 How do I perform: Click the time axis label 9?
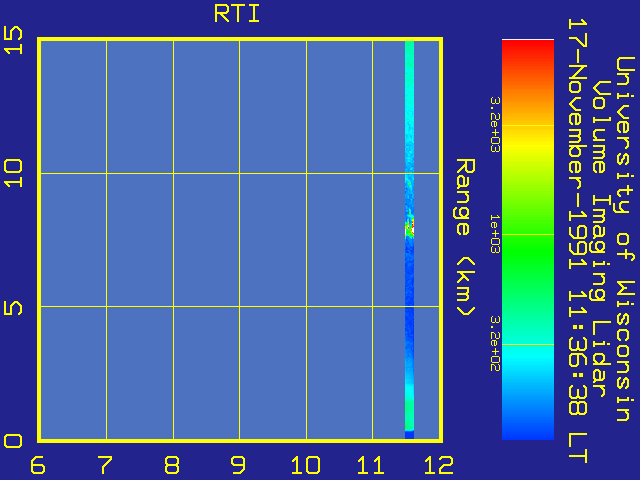238,465
